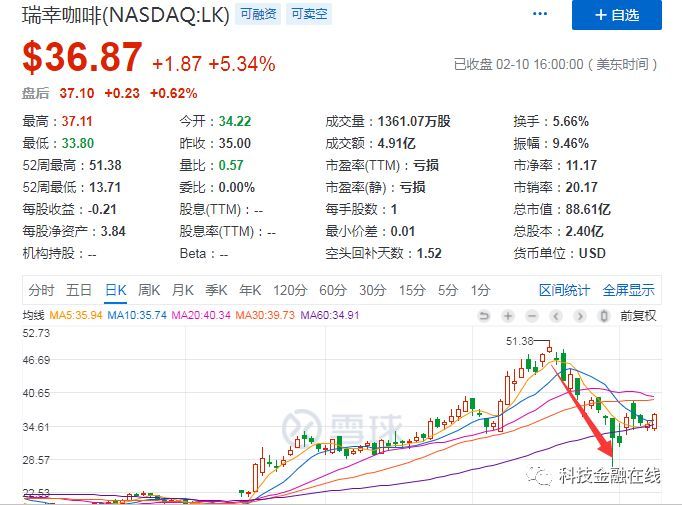Add stock with the 自选 button
The height and width of the screenshot is (505, 682).
point(617,15)
